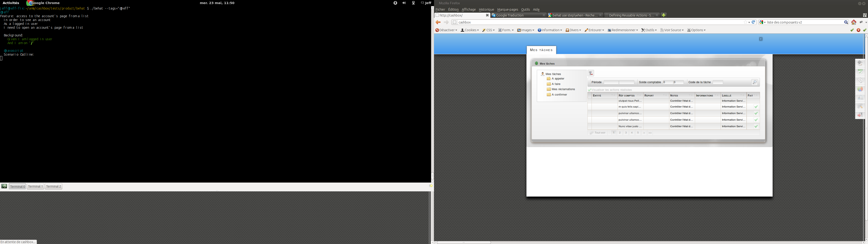Open Marque-pages menu

click(507, 10)
